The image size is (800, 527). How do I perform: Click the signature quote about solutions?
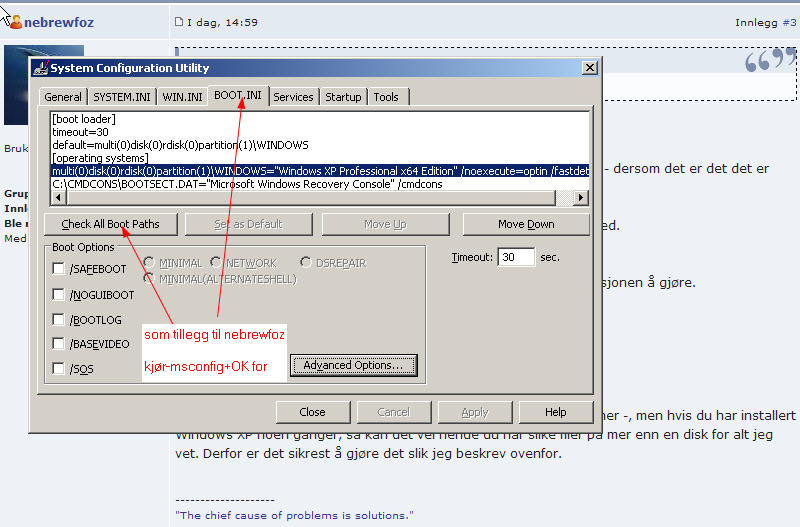[294, 515]
